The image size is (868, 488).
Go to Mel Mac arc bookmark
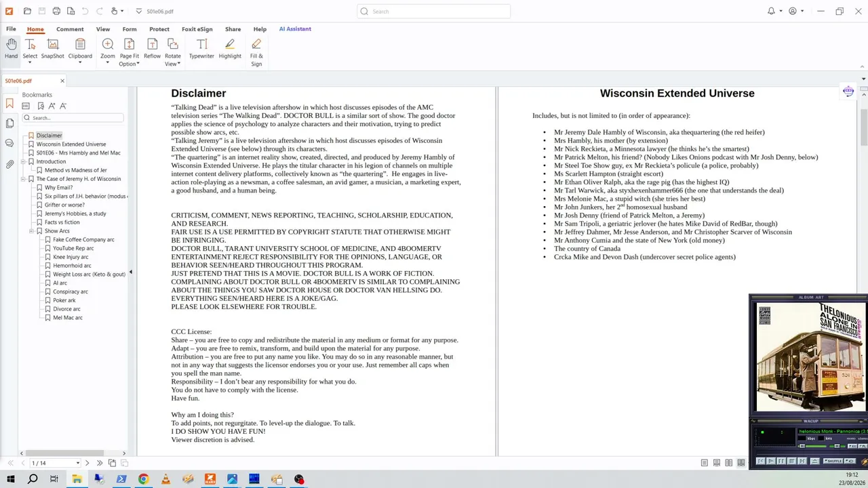pyautogui.click(x=68, y=318)
